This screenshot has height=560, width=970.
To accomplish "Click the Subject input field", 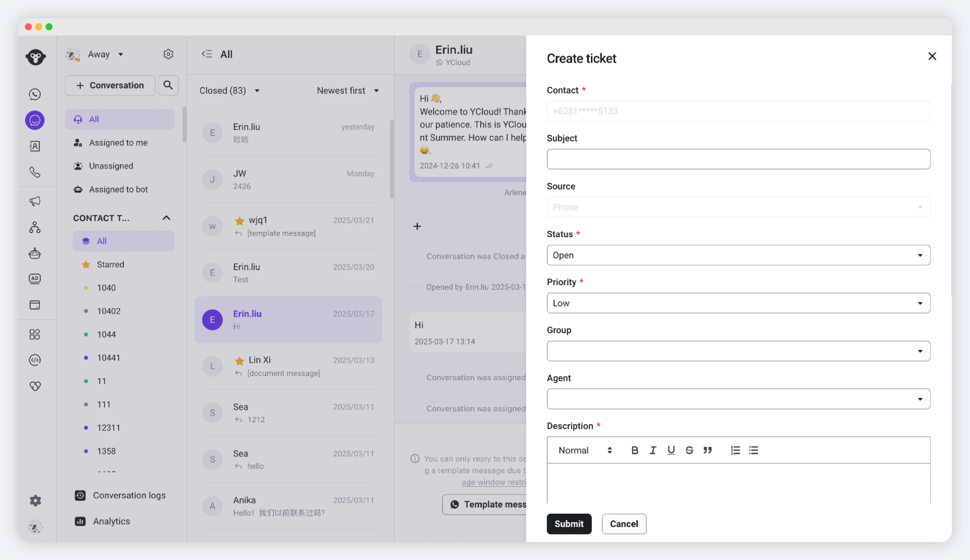I will point(738,159).
